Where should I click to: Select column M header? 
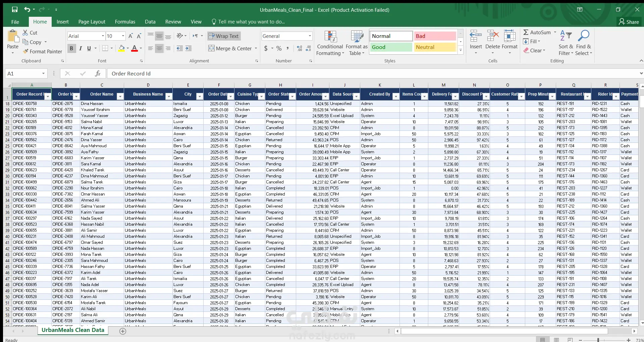tap(443, 85)
